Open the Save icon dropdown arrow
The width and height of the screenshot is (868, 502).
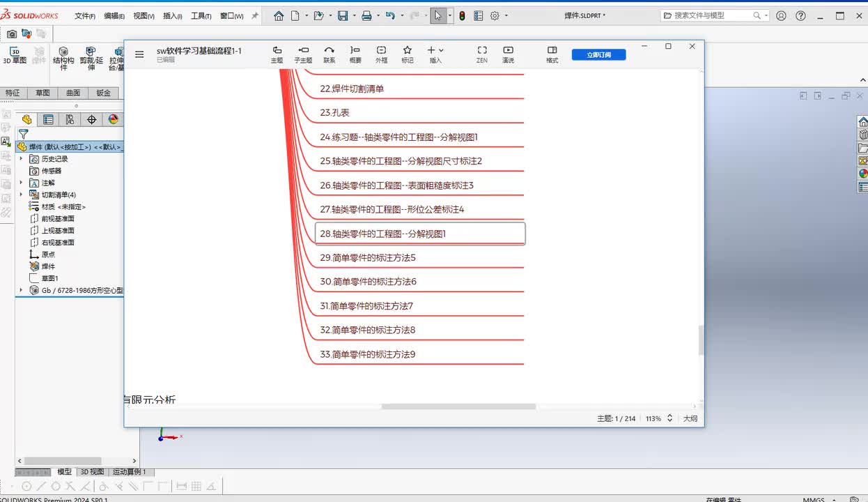click(355, 15)
